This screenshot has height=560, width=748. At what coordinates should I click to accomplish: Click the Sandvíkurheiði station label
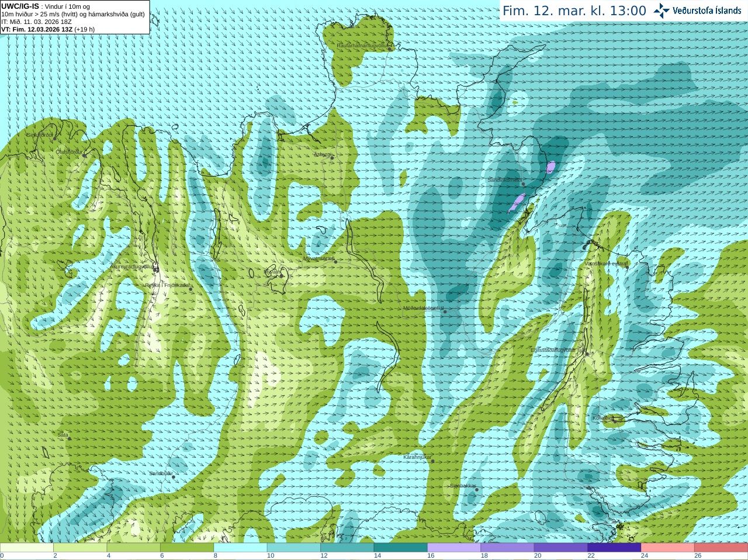[505, 180]
